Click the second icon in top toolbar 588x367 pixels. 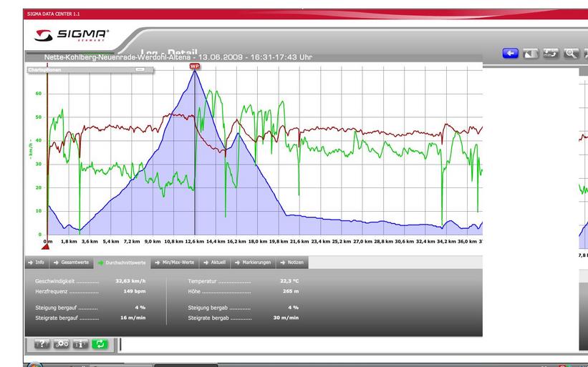[x=531, y=53]
